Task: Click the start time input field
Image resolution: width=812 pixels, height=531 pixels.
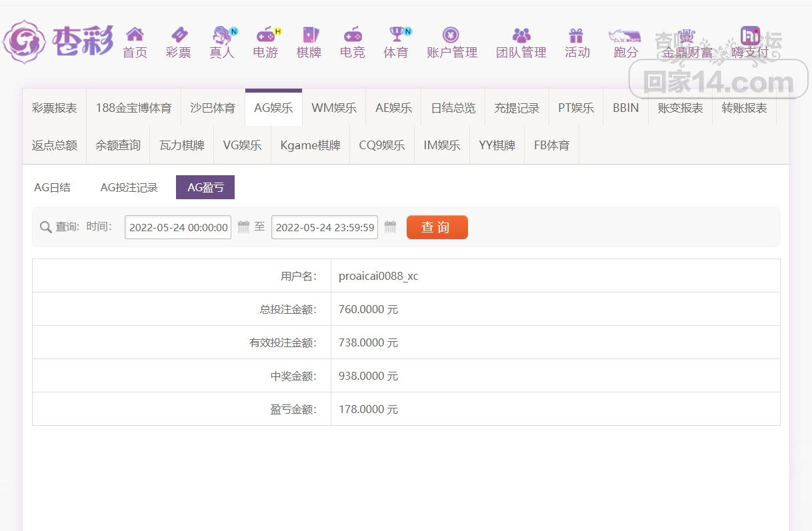Action: coord(178,227)
